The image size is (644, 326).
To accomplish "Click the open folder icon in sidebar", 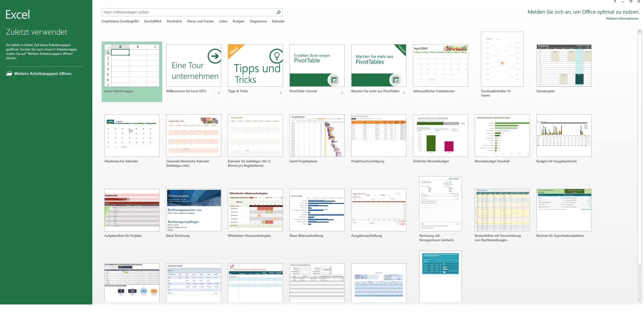I will pyautogui.click(x=9, y=73).
